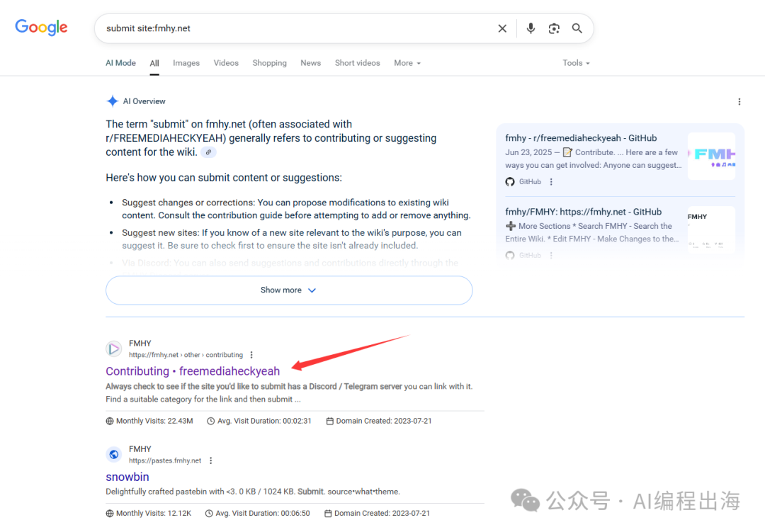Image resolution: width=765 pixels, height=532 pixels.
Task: Clear the search query with X icon
Action: [x=502, y=28]
